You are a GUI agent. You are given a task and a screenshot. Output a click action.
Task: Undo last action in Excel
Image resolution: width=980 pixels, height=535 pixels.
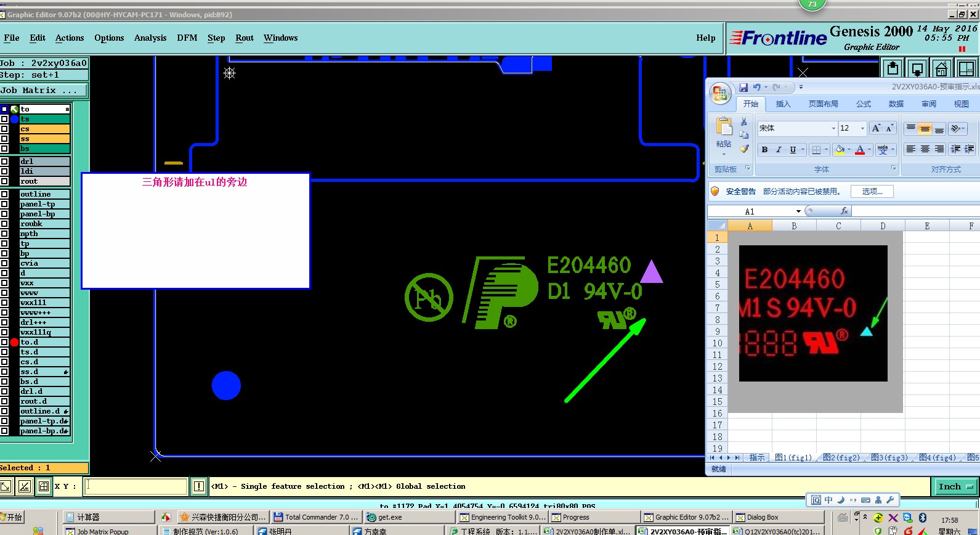[756, 88]
